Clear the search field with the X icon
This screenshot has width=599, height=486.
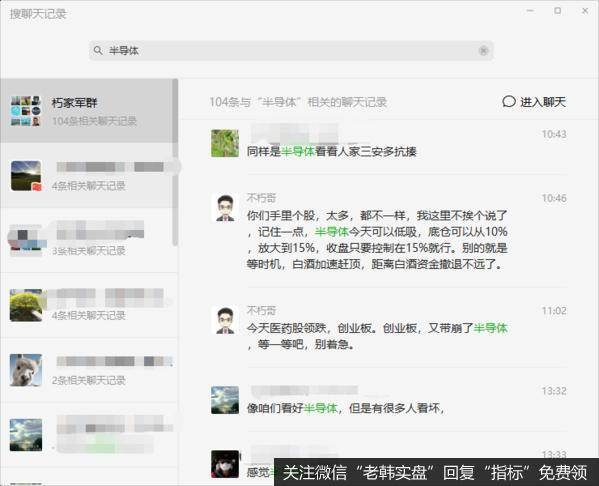483,50
